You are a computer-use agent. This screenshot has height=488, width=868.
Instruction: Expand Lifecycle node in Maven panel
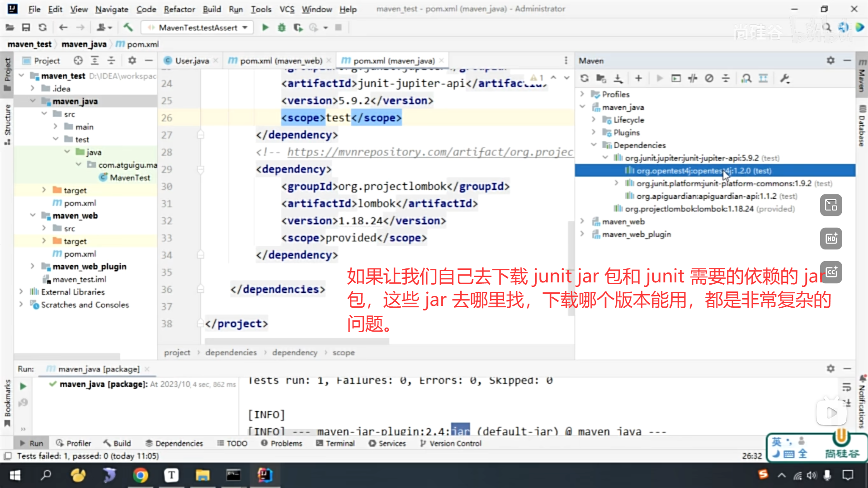point(594,120)
